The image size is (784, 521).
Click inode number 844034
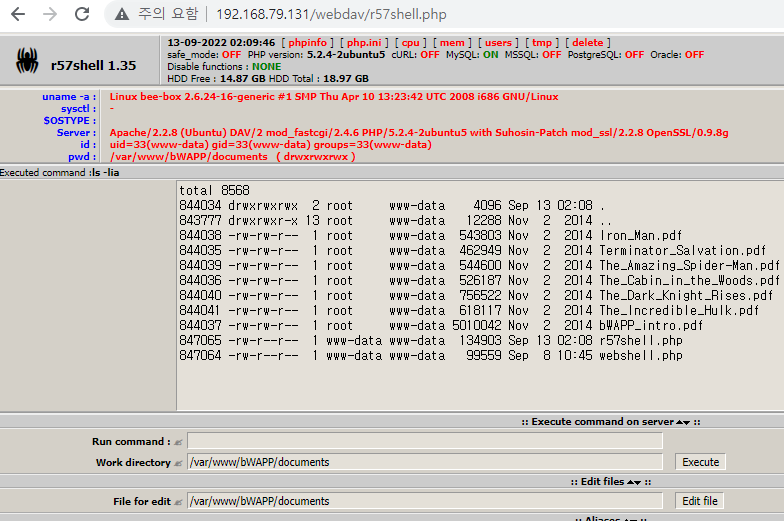point(200,206)
